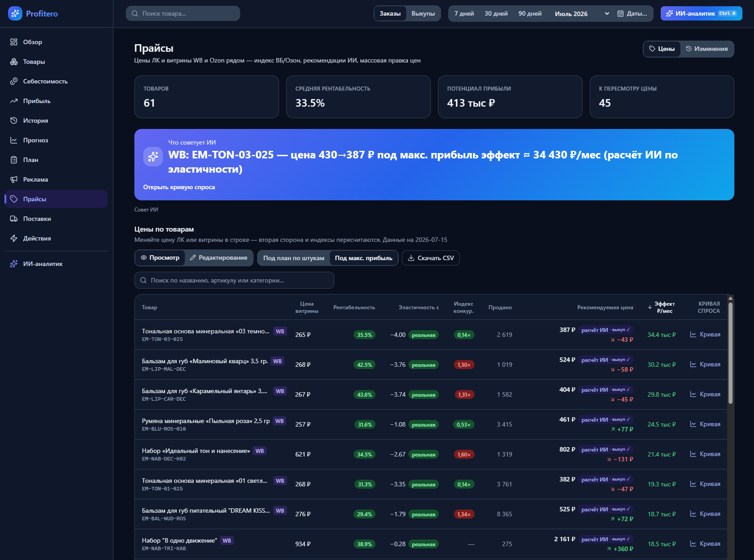Image resolution: width=754 pixels, height=560 pixels.
Task: Open Обзор from the sidebar
Action: tap(56, 42)
